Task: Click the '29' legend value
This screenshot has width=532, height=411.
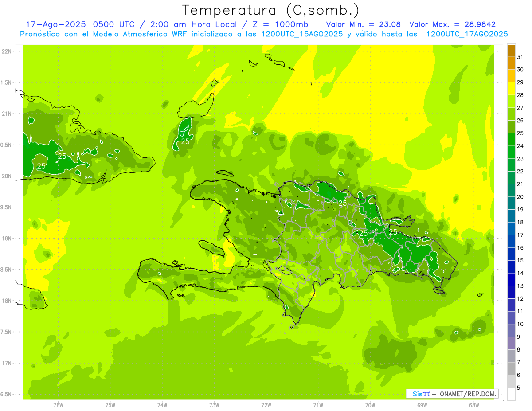Action: click(520, 82)
